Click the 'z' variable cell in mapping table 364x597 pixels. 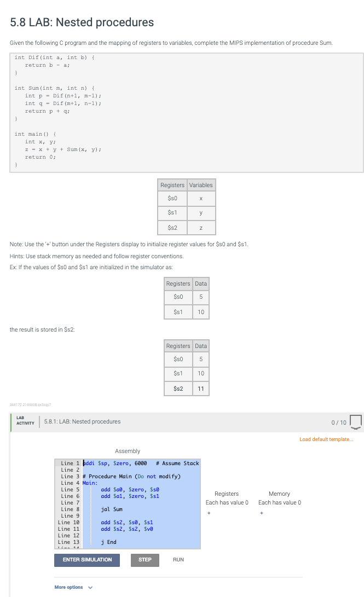coord(201,227)
